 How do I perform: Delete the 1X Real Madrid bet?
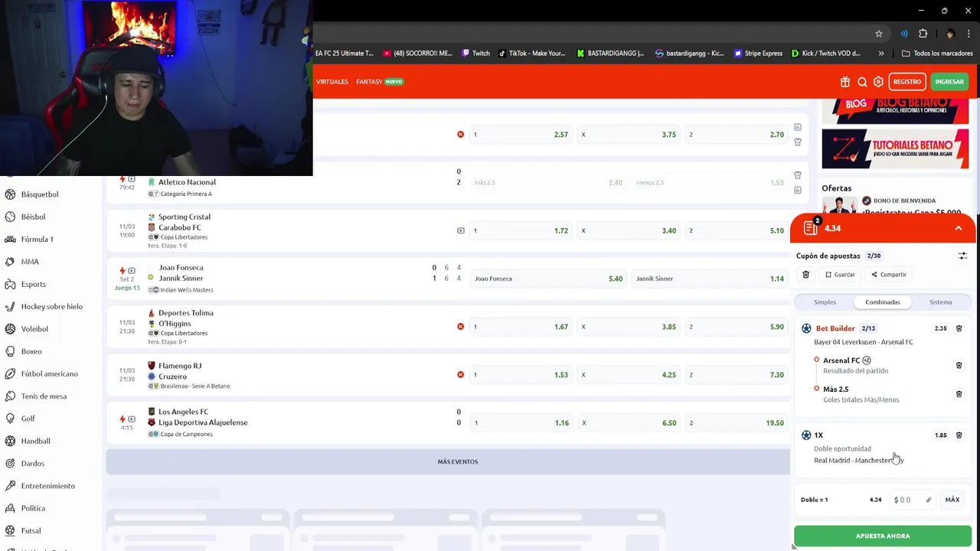tap(959, 435)
